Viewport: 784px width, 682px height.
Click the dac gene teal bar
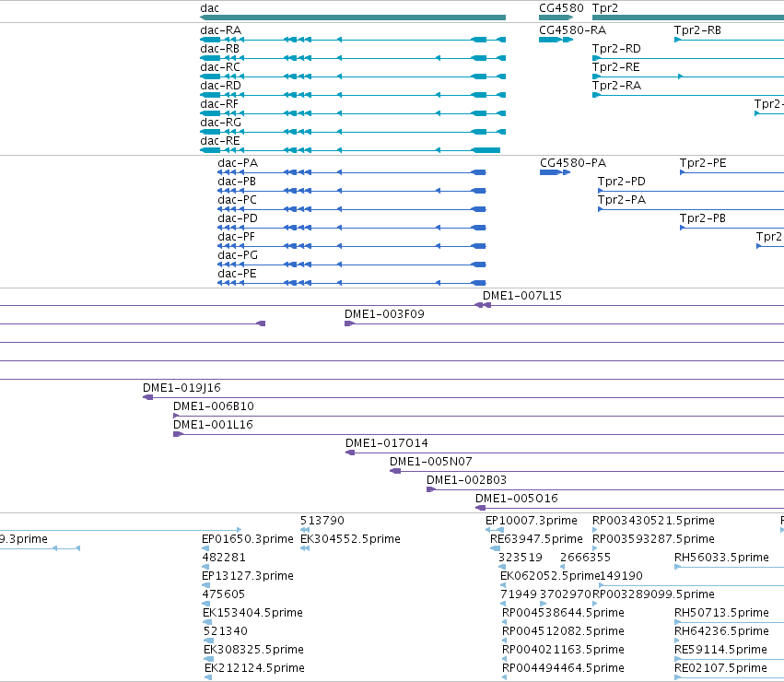point(353,18)
